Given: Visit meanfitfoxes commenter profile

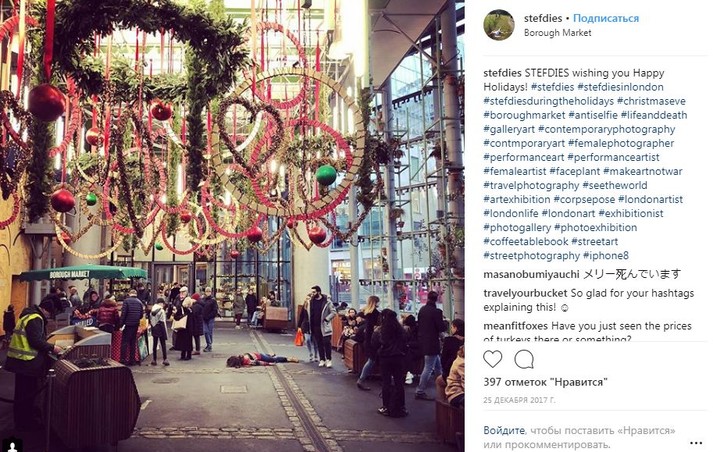Looking at the screenshot, I should pyautogui.click(x=516, y=326).
